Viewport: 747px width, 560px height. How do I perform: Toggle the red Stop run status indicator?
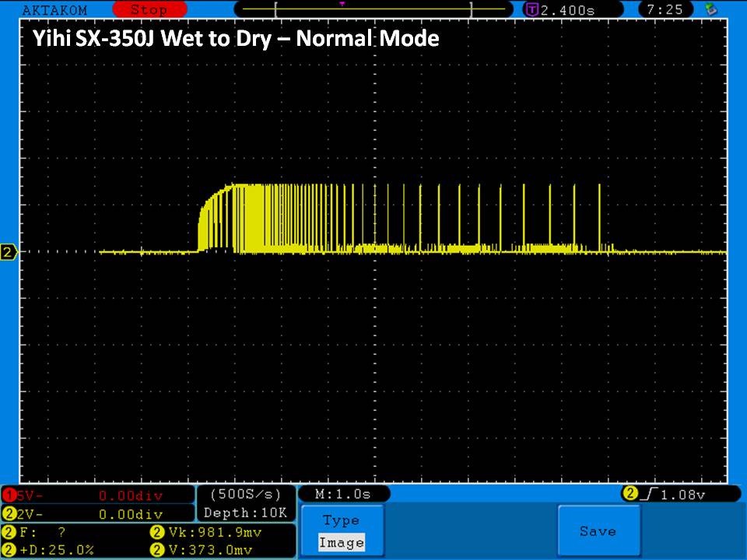(148, 10)
